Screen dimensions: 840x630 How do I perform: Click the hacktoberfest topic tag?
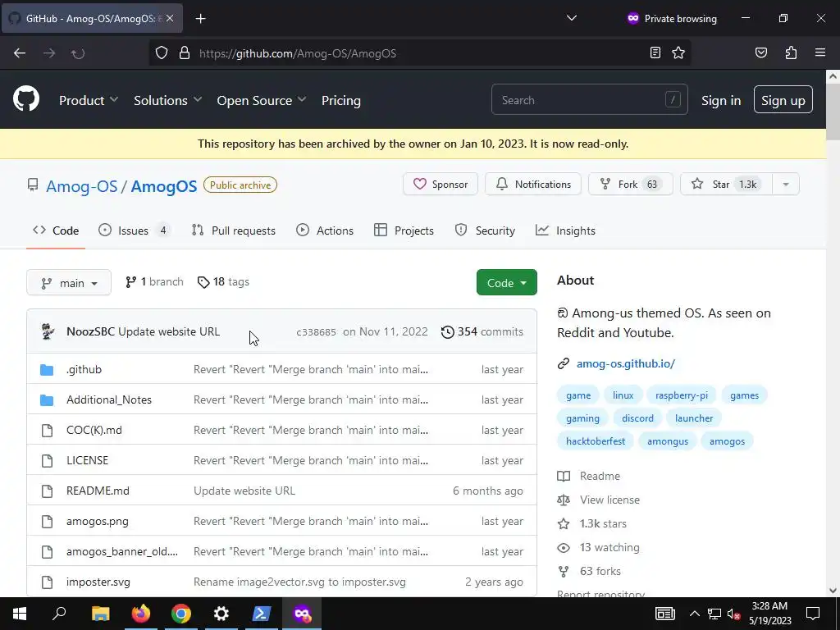tap(596, 441)
